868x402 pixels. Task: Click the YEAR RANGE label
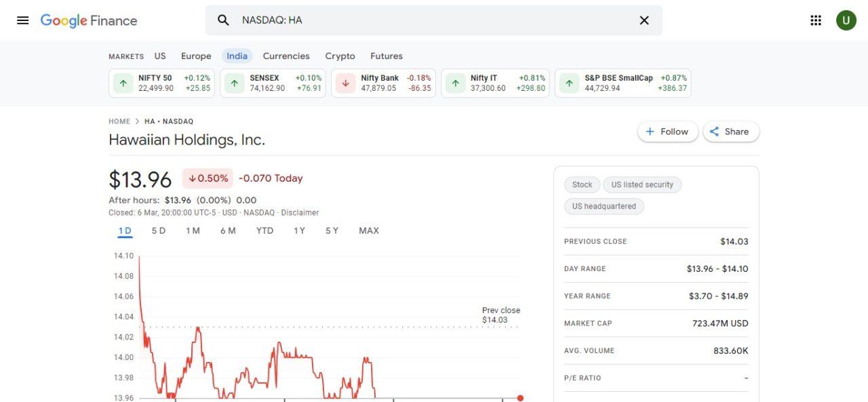(587, 296)
